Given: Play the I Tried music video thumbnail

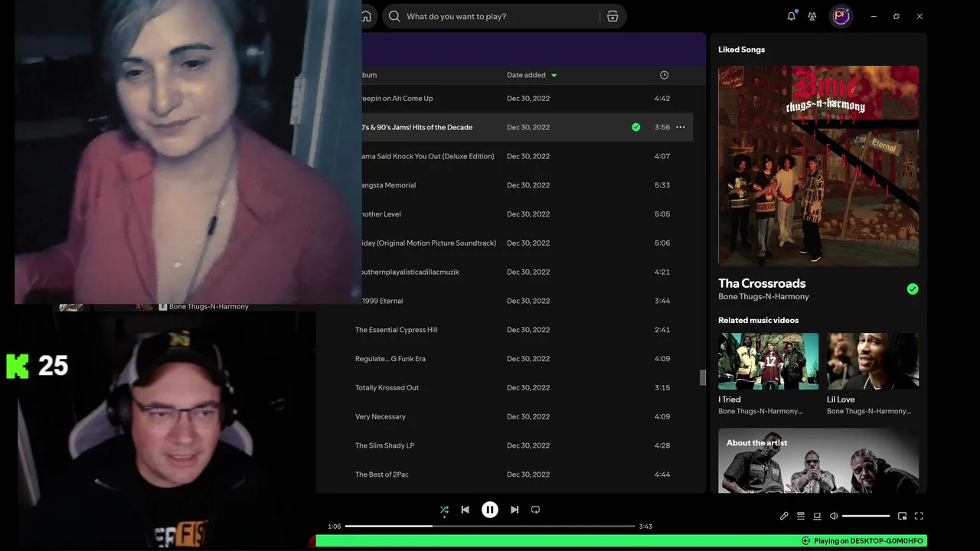Looking at the screenshot, I should (x=768, y=360).
